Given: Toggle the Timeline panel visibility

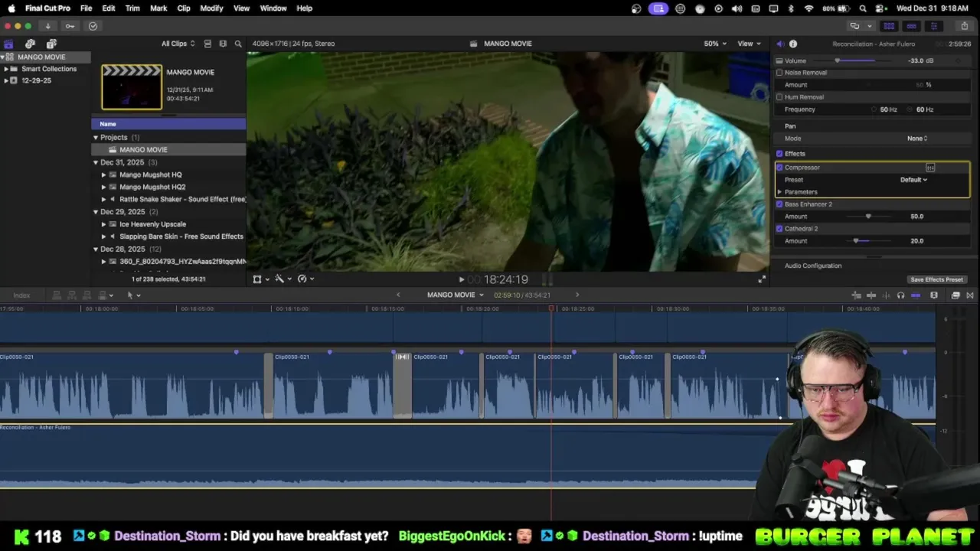Looking at the screenshot, I should coord(911,26).
